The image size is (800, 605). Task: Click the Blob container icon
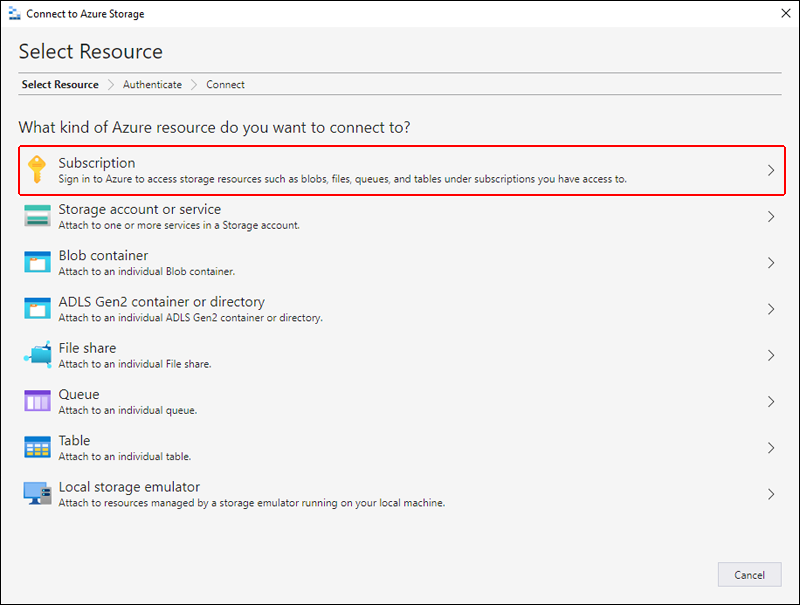click(x=37, y=263)
